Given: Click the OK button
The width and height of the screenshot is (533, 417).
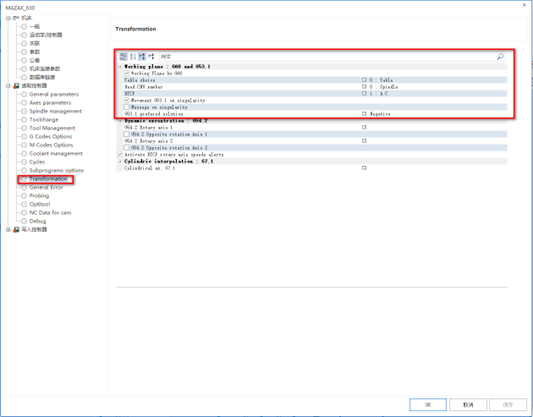Looking at the screenshot, I should tap(428, 405).
